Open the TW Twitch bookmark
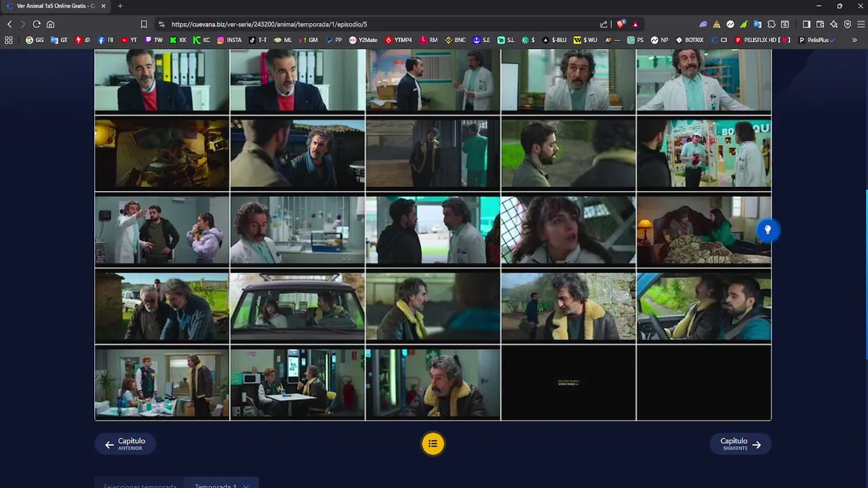 (154, 40)
